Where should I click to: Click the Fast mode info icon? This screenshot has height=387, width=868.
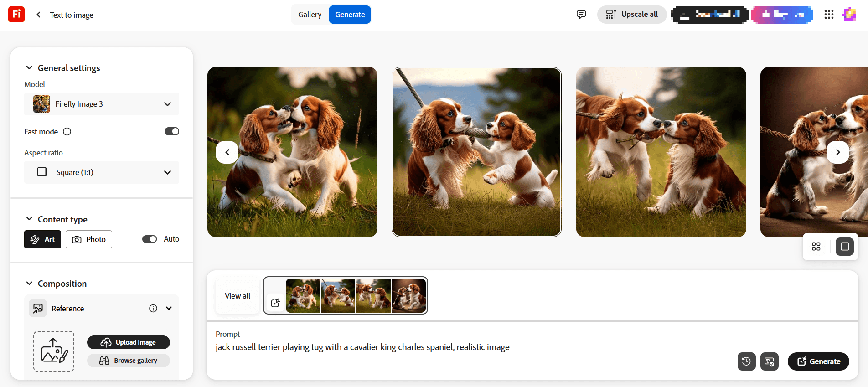click(67, 132)
